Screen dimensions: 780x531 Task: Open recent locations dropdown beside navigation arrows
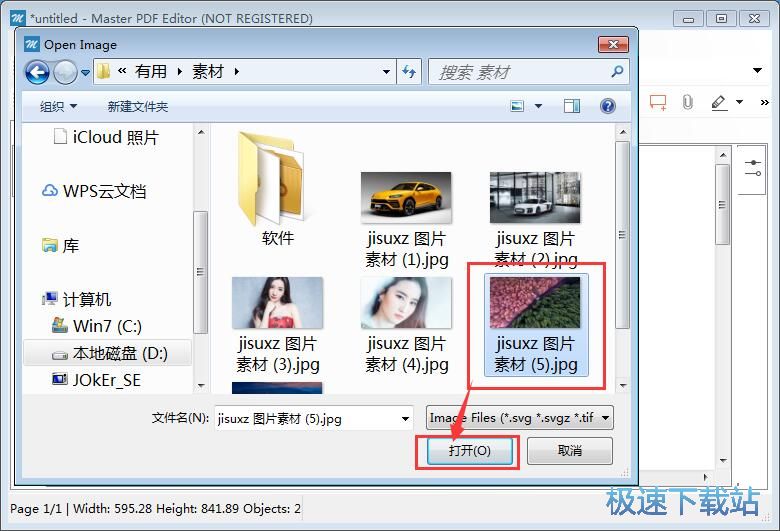point(86,73)
